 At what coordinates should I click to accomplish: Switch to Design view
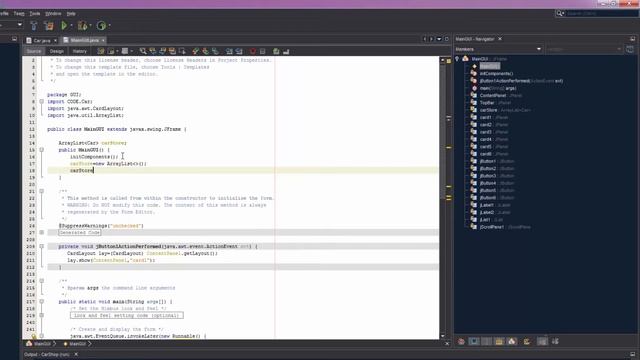coord(57,51)
